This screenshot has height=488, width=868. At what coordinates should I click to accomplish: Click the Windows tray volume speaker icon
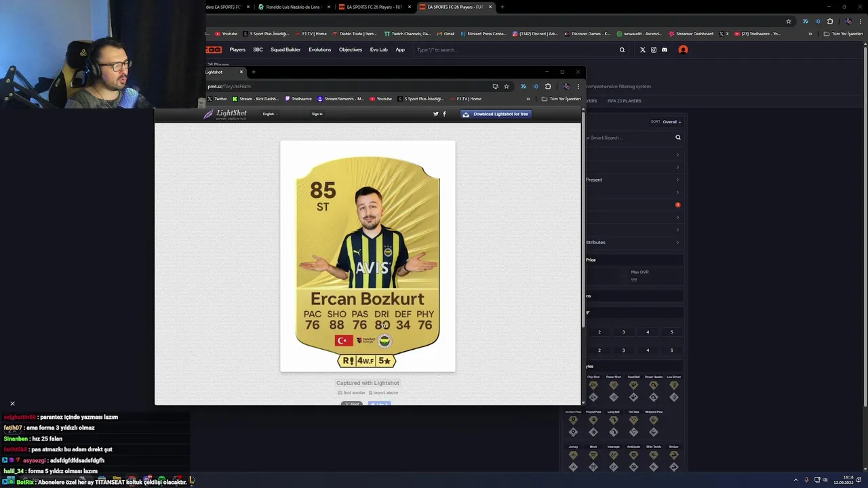pyautogui.click(x=825, y=480)
